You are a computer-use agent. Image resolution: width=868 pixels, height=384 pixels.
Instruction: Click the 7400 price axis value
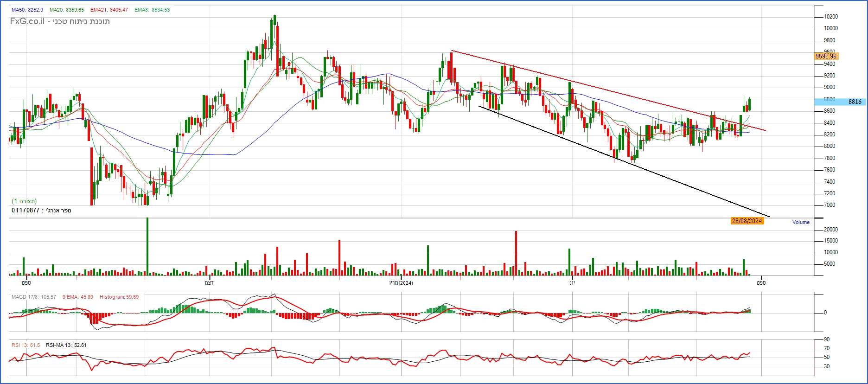click(830, 182)
